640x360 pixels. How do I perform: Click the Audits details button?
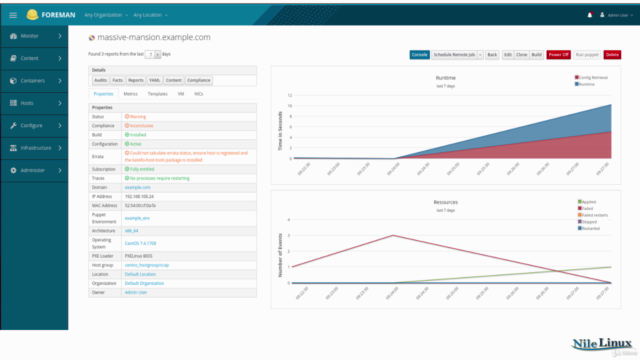[100, 80]
